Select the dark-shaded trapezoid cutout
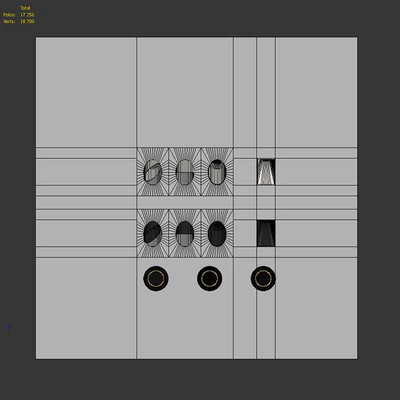The image size is (400, 400). pos(266,233)
